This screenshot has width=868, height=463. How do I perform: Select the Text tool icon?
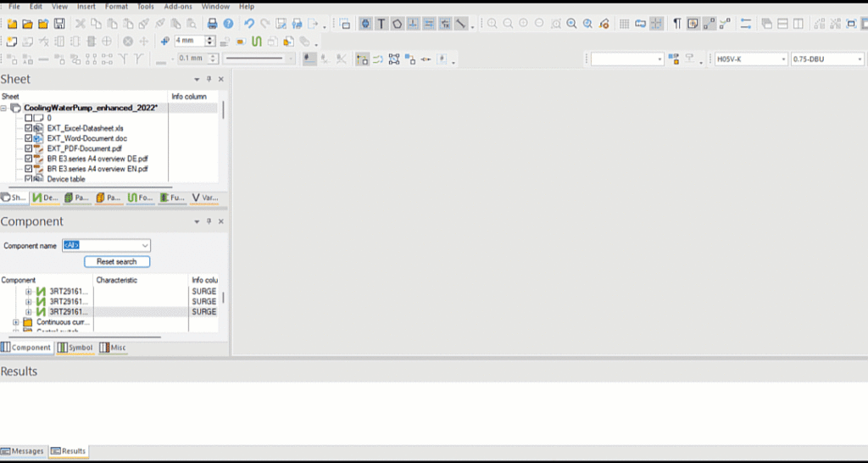[x=381, y=24]
